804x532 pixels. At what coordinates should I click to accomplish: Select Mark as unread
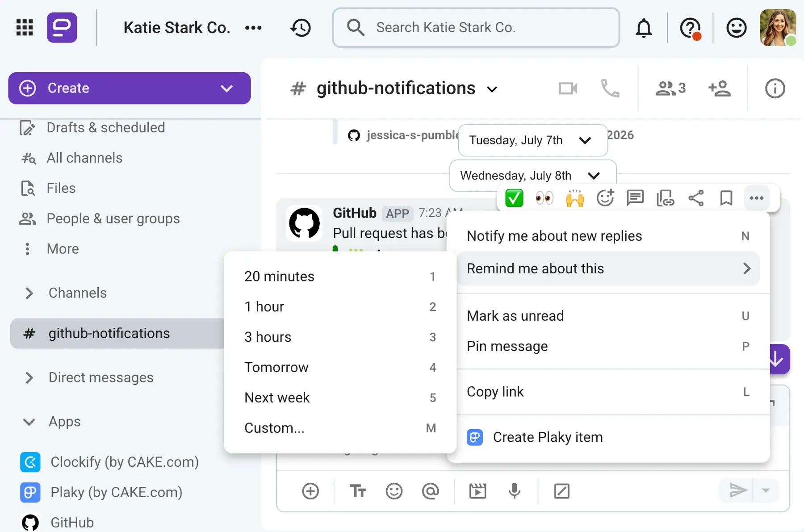pyautogui.click(x=608, y=316)
